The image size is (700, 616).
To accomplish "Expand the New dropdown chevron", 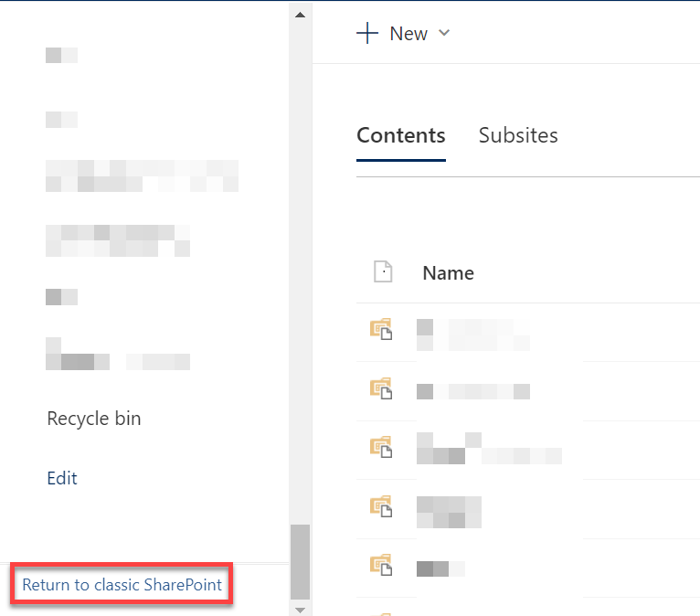I will 444,34.
